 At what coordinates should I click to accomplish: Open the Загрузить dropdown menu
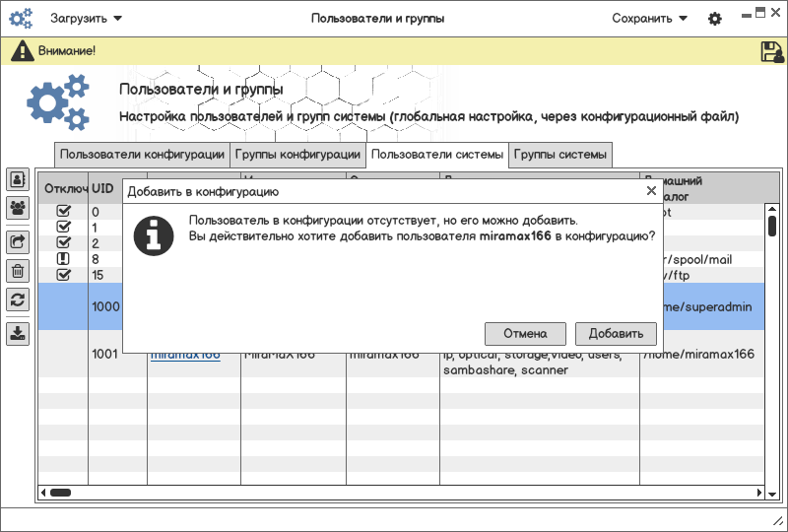(87, 19)
